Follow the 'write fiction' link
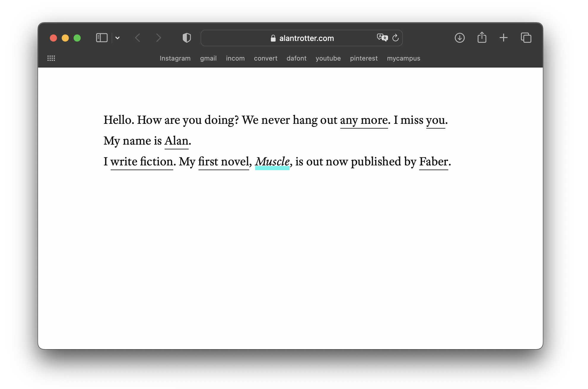 point(142,162)
